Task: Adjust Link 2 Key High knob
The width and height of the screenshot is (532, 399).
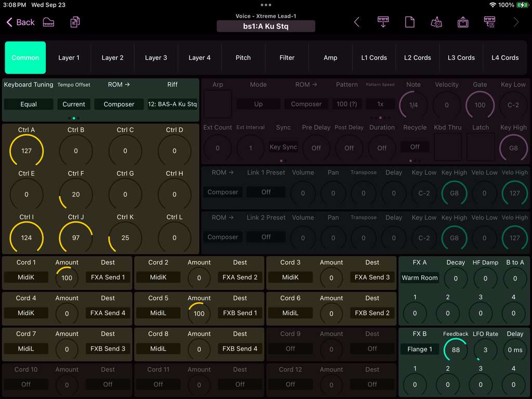Action: pos(454,238)
